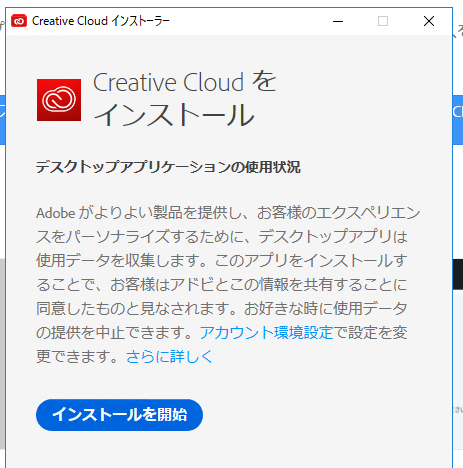Viewport: 463px width, 468px height.
Task: Minimize the Creative Cloud installer window
Action: coord(338,21)
